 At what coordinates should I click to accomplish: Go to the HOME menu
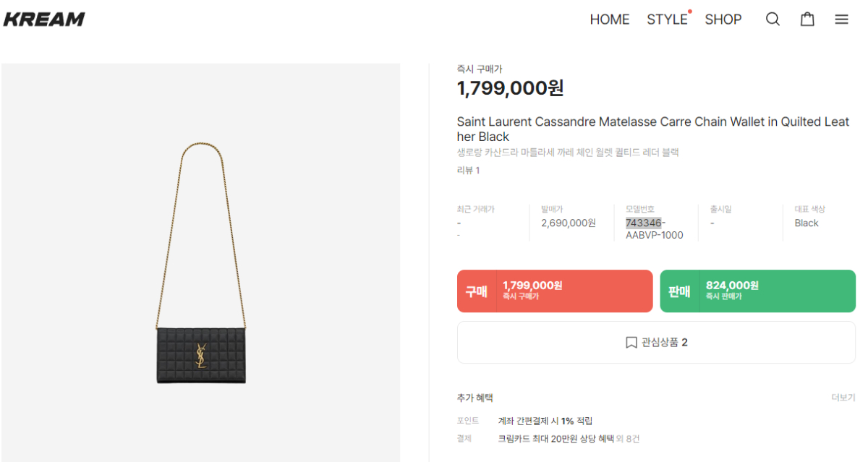(609, 20)
